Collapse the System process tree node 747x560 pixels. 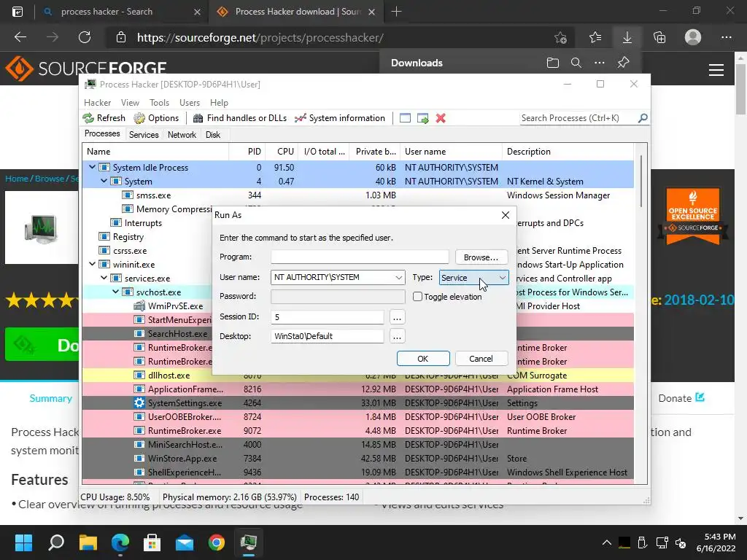tap(104, 181)
